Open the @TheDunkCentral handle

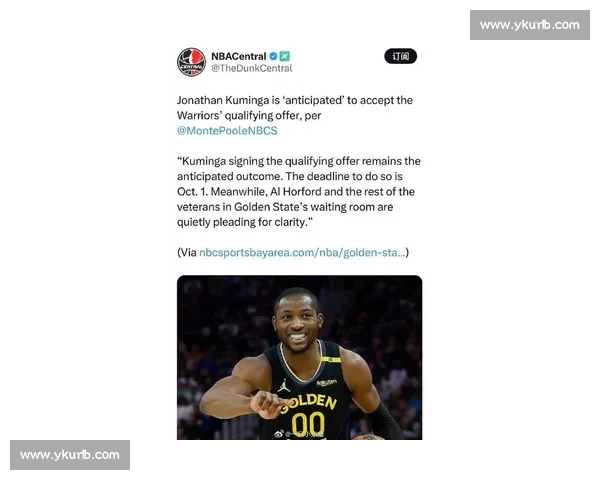252,68
